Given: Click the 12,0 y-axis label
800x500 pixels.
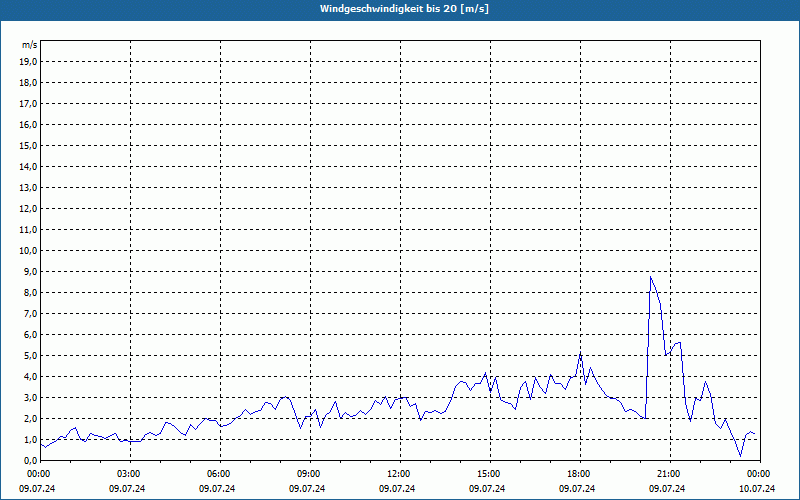Looking at the screenshot, I should (x=28, y=208).
